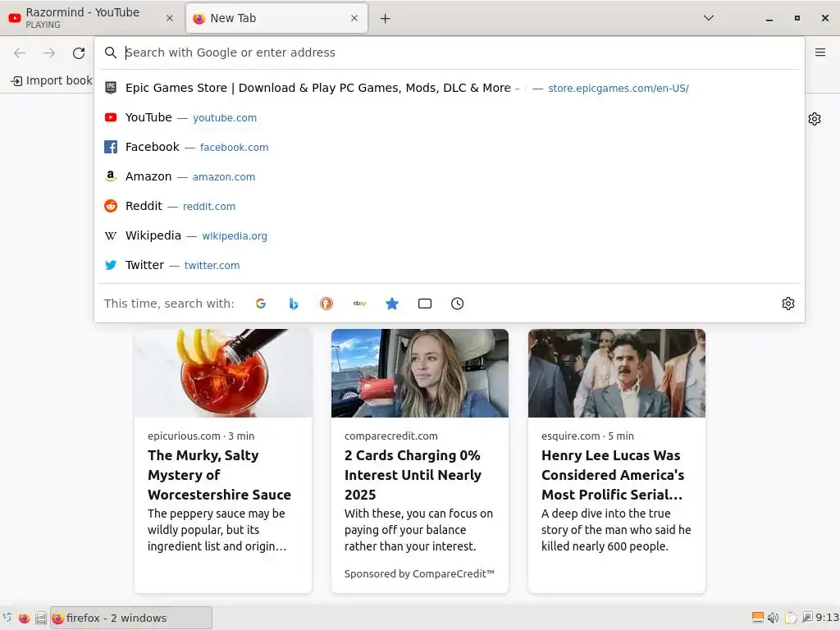Image resolution: width=840 pixels, height=630 pixels.
Task: Reload the current page
Action: [x=79, y=53]
